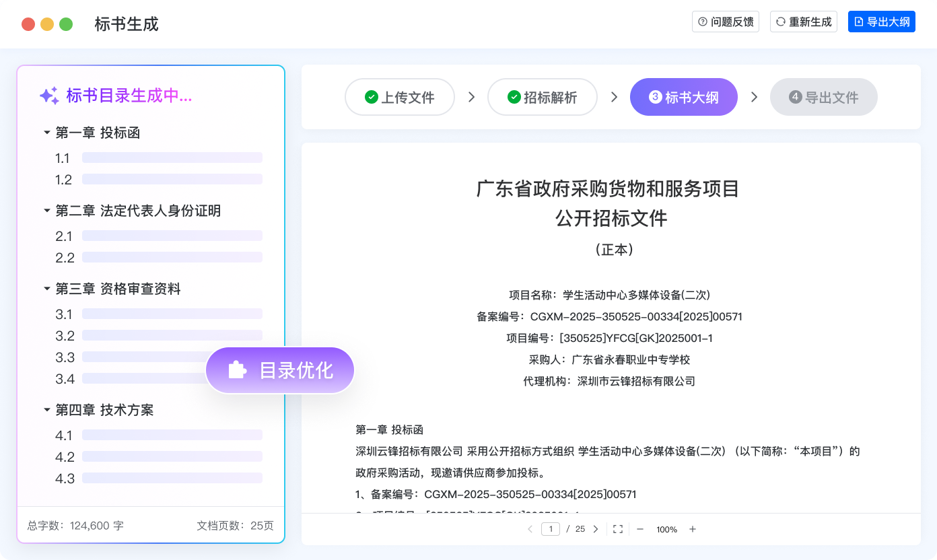
Task: Click the 采购人：广东省永春职业中专学校 line
Action: (x=610, y=359)
